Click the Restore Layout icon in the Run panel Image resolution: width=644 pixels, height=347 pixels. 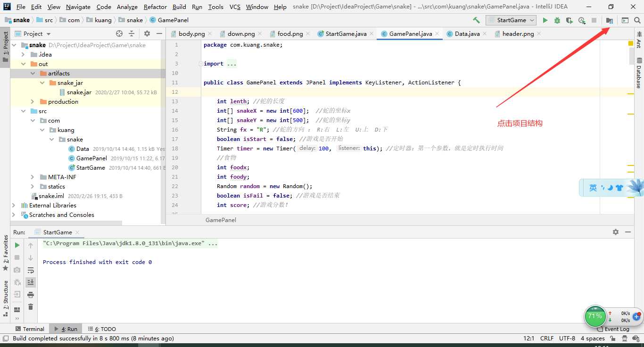[17, 310]
